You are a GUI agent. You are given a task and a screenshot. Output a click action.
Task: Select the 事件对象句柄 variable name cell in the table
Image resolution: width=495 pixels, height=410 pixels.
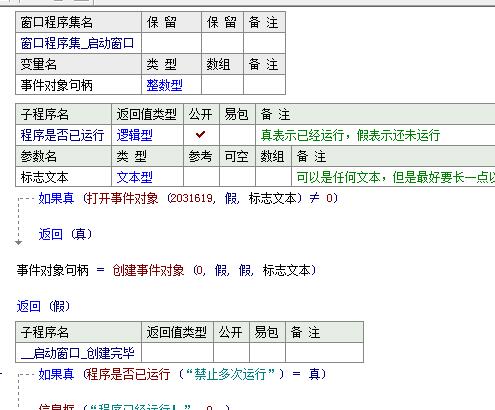[x=78, y=85]
